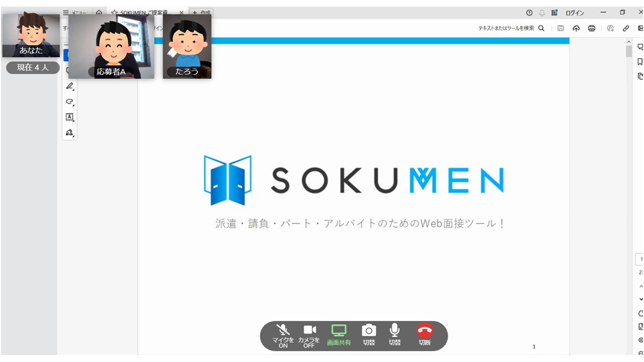Switch camera using the camera 切替 button
Viewport: 644px width, 362px height.
pyautogui.click(x=369, y=335)
